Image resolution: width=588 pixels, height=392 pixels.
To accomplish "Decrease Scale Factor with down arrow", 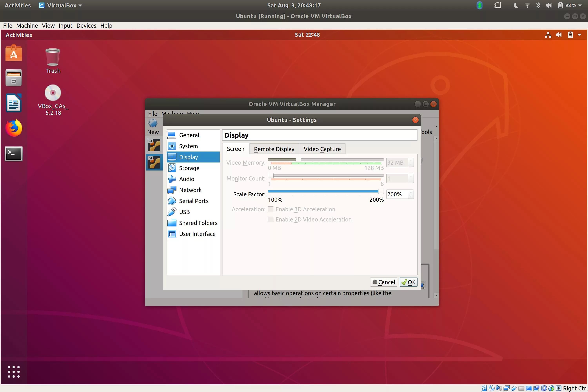I will pyautogui.click(x=411, y=197).
